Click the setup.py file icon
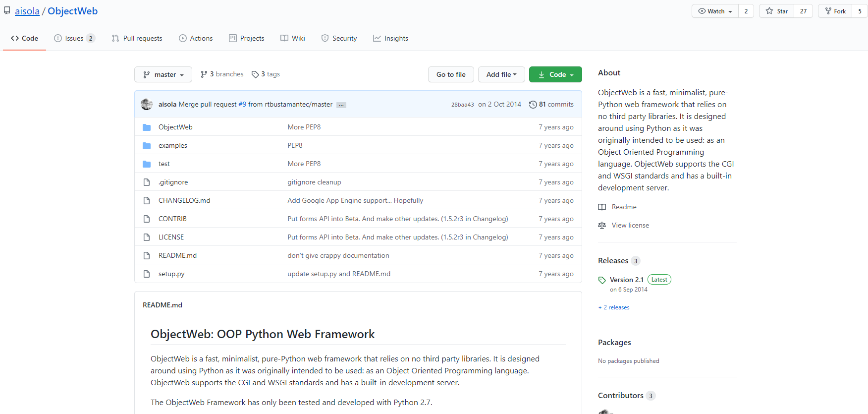The image size is (868, 414). coord(147,274)
